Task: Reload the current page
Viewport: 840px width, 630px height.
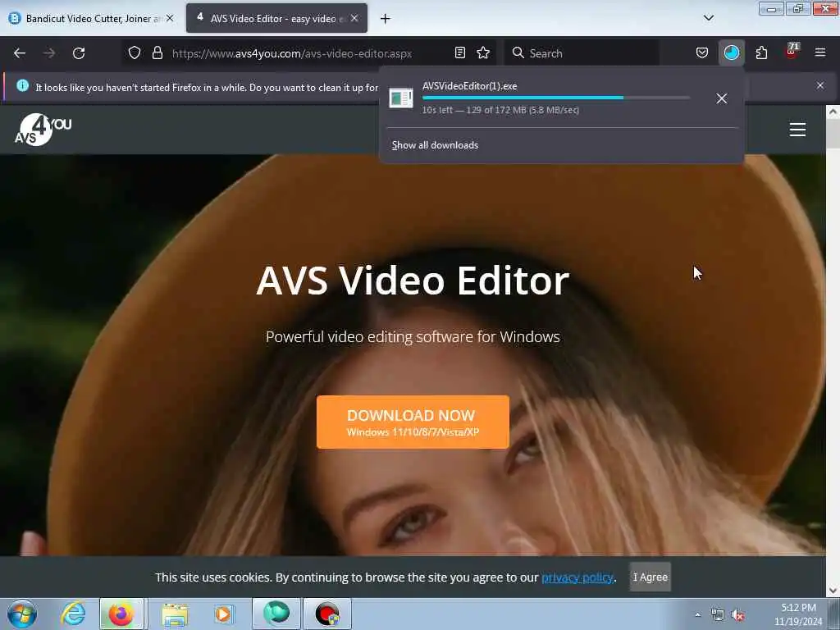Action: click(x=79, y=53)
